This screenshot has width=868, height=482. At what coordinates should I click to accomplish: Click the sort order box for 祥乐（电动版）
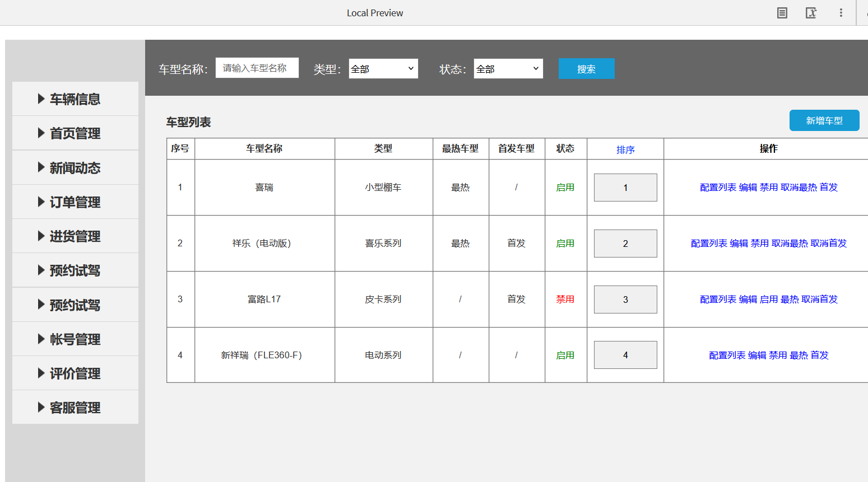(625, 244)
